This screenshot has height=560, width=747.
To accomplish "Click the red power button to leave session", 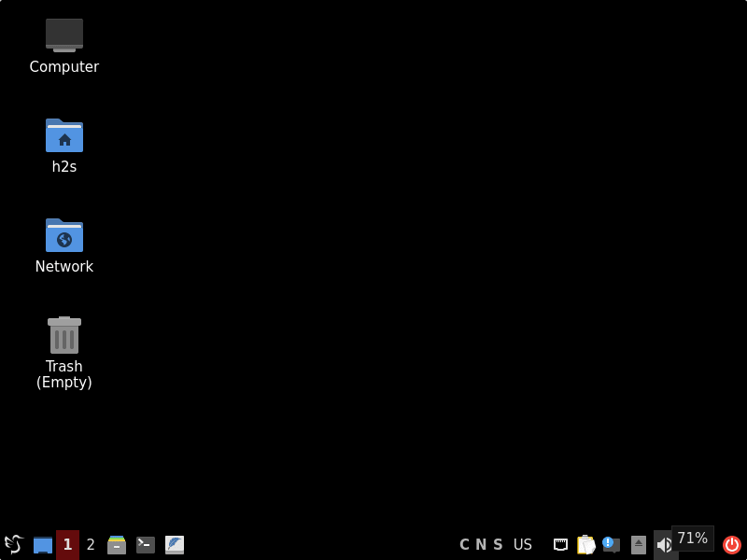I will pyautogui.click(x=732, y=544).
